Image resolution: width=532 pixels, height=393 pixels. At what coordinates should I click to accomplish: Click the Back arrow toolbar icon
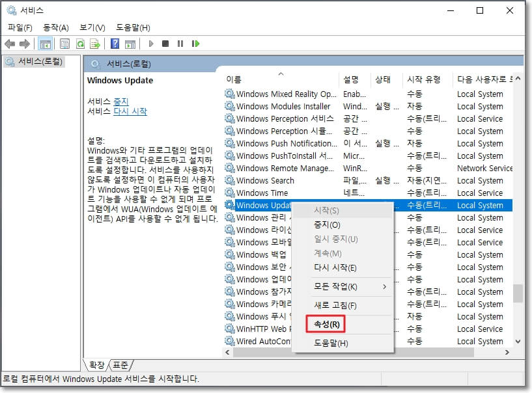10,44
